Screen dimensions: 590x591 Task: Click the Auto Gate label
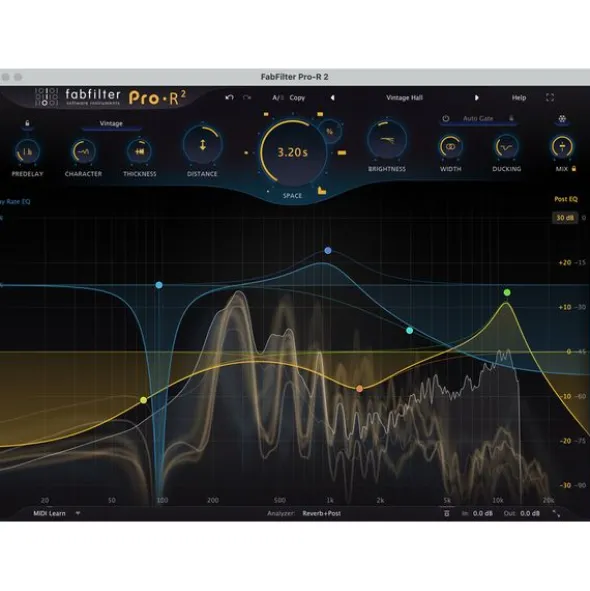pos(478,118)
